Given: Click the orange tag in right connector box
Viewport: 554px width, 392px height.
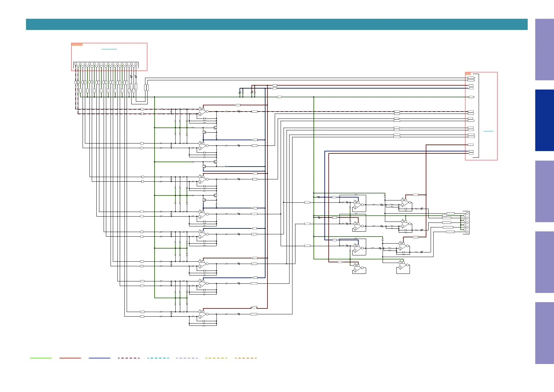Looking at the screenshot, I should (468, 74).
